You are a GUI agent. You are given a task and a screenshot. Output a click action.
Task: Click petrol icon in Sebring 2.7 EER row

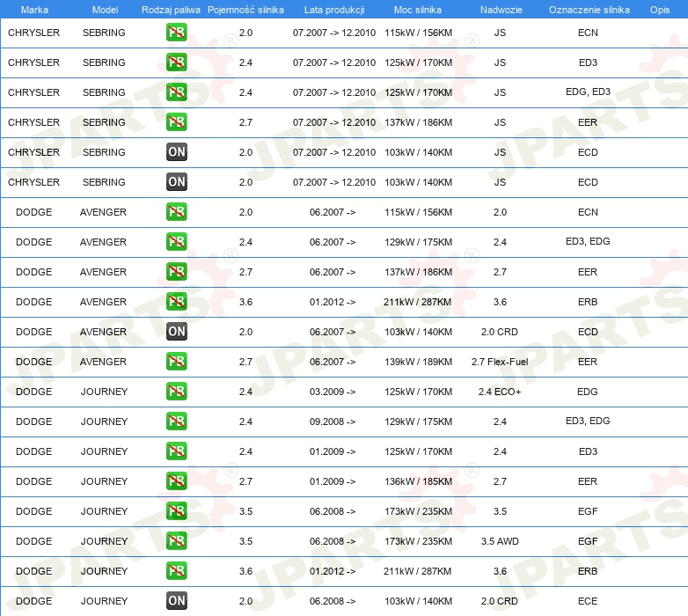(x=176, y=121)
